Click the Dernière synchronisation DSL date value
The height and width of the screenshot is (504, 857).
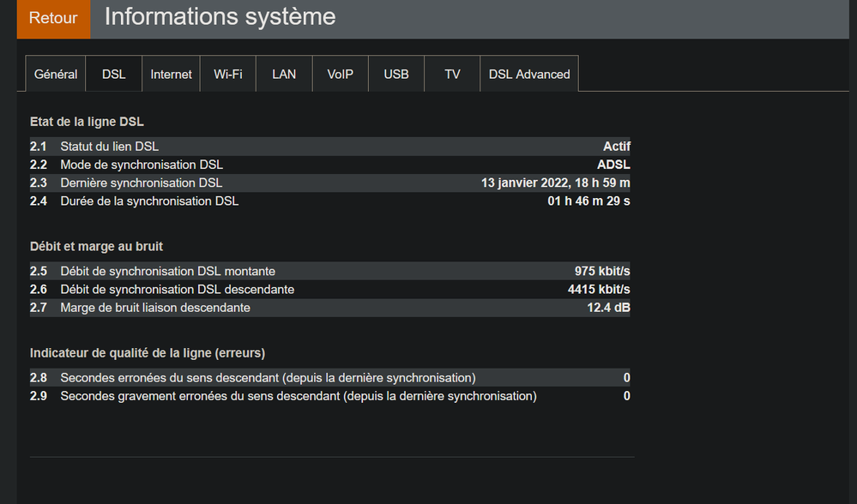point(555,183)
